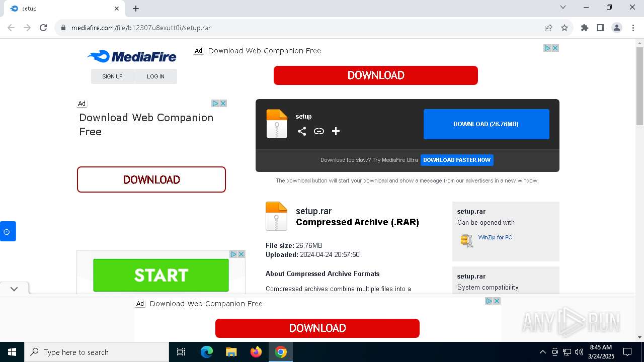The height and width of the screenshot is (362, 644).
Task: Click SIGN UP button
Action: pyautogui.click(x=112, y=76)
